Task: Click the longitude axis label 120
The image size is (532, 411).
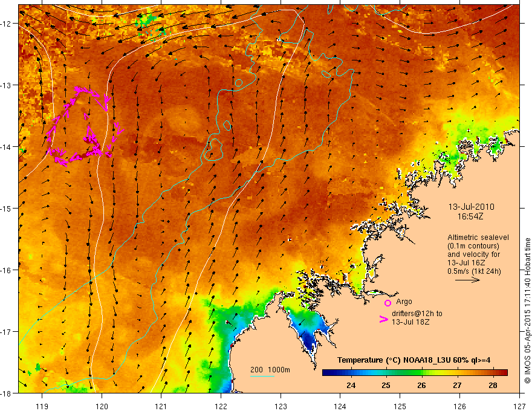Action: [102, 406]
